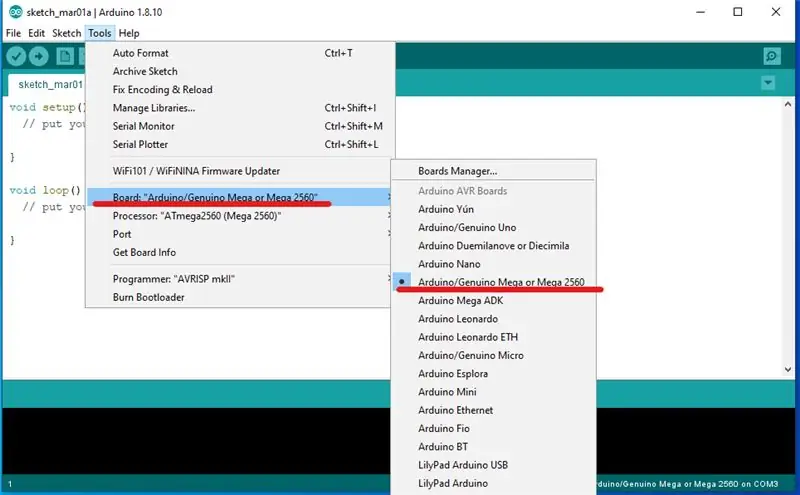Launch Serial Plotter from menu

click(x=240, y=144)
